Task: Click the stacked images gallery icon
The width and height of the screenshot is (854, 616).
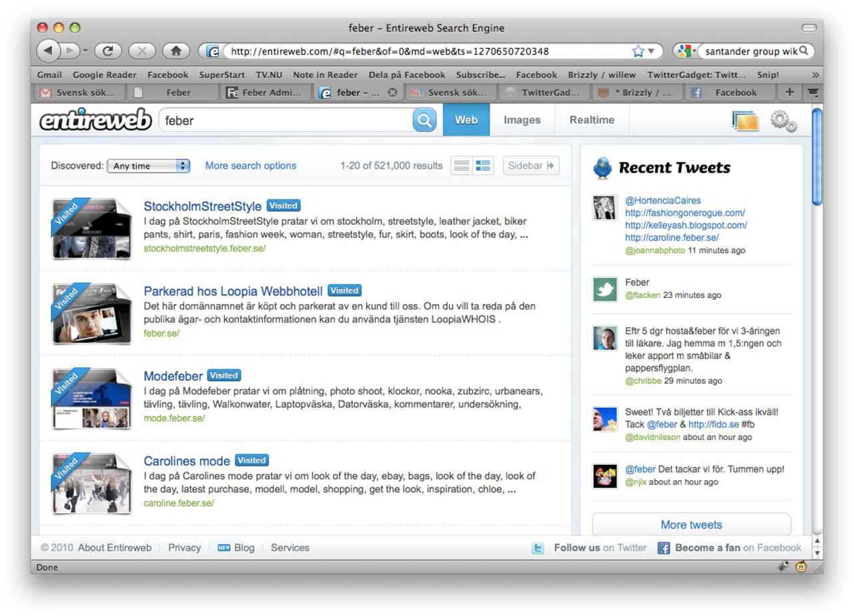Action: point(745,121)
